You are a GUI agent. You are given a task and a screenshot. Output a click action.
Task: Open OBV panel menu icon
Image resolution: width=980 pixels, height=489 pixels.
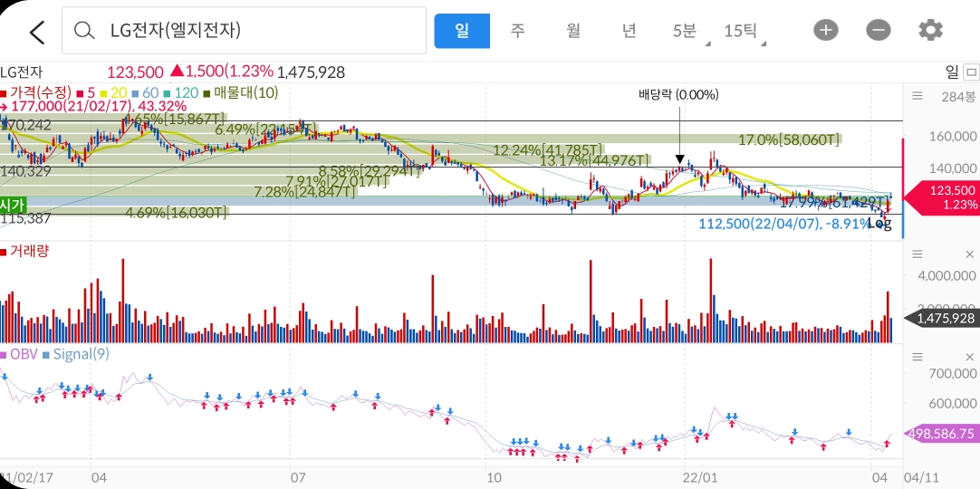[917, 357]
